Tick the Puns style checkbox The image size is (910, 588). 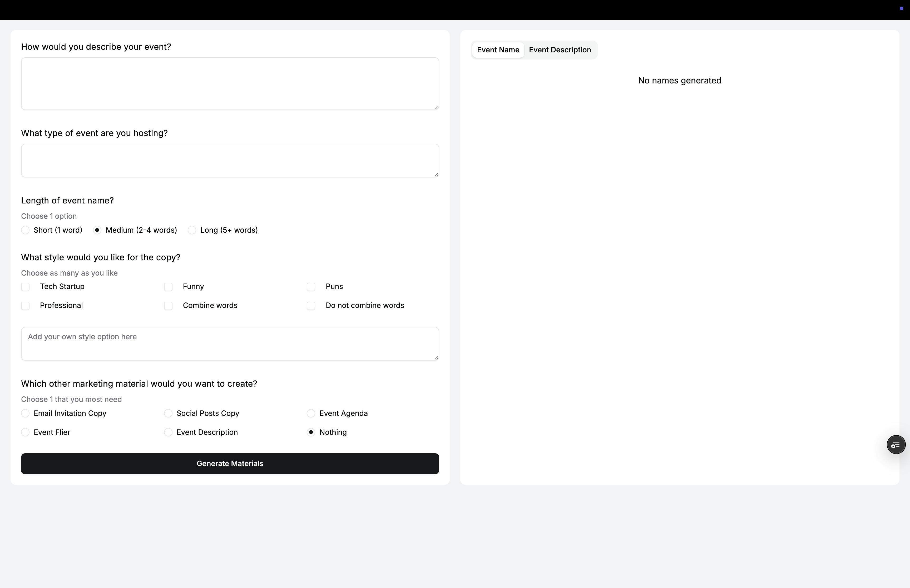[311, 287]
